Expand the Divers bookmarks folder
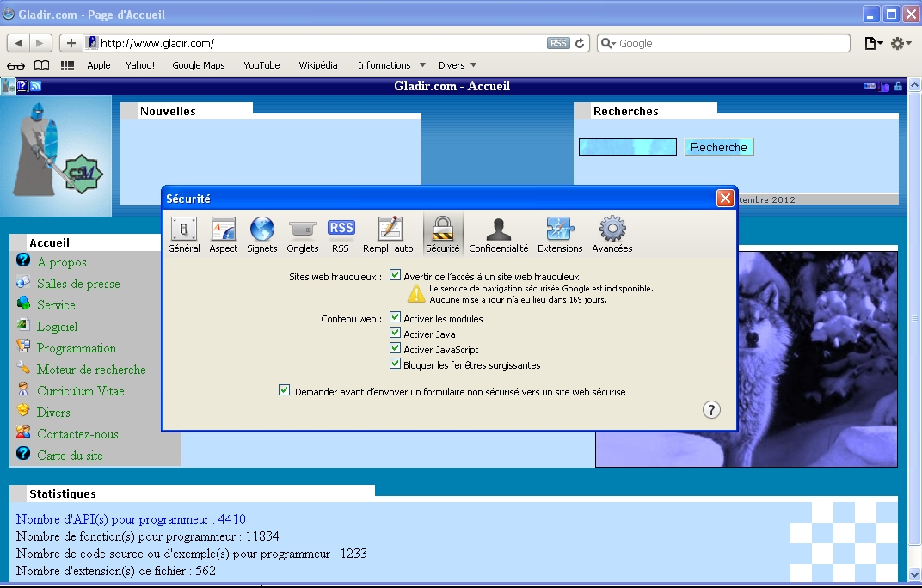The width and height of the screenshot is (922, 588). (x=457, y=65)
